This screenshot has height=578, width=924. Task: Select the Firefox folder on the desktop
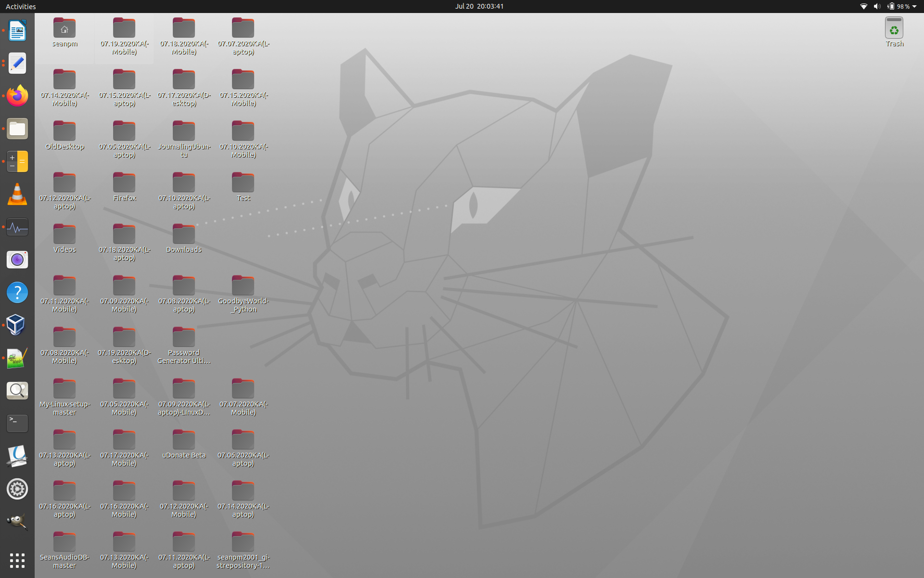pyautogui.click(x=124, y=187)
